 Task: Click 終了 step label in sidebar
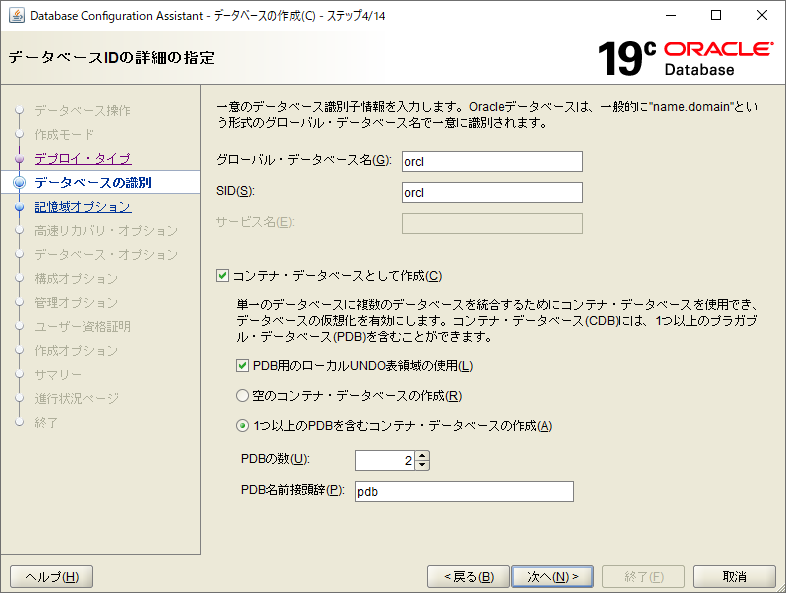pyautogui.click(x=46, y=423)
